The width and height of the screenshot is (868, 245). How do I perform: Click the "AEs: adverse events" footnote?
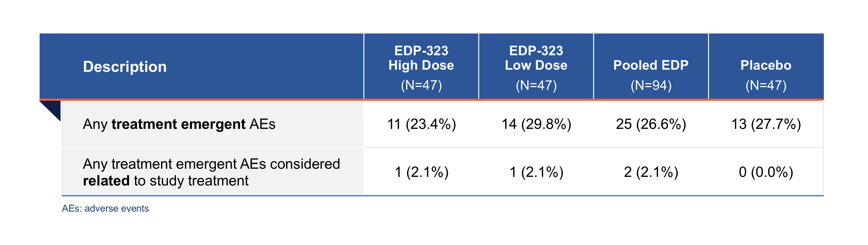(x=105, y=209)
